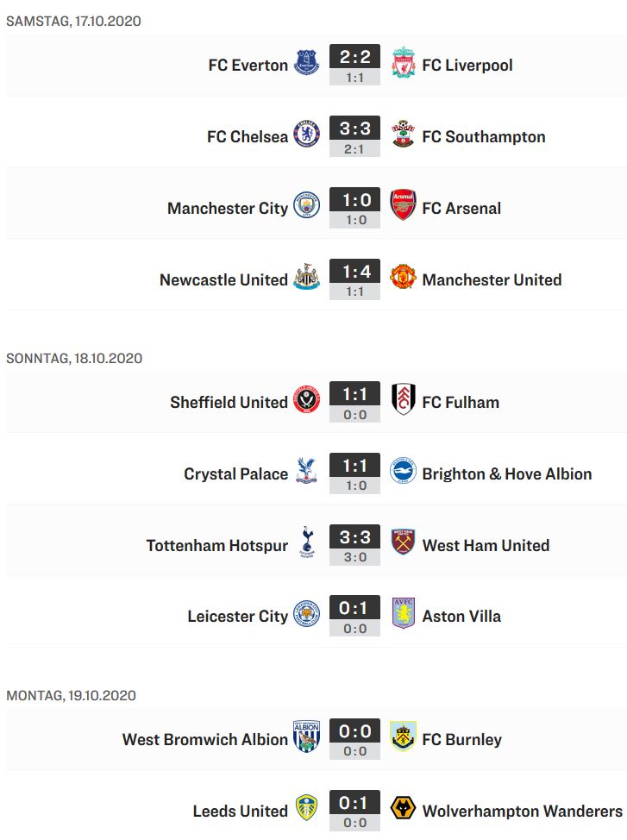
Task: Open the Tottenham vs West Ham 3:3 score
Action: click(x=354, y=536)
